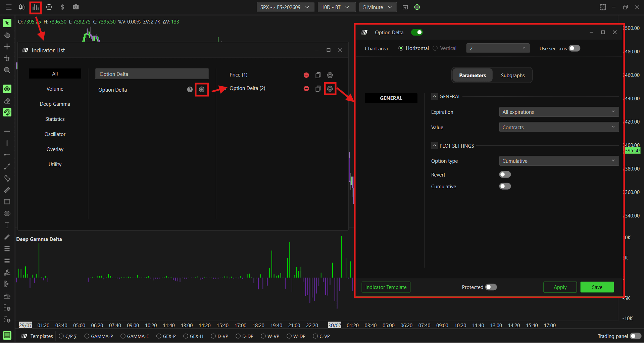Toggle the Cumulative switch
The width and height of the screenshot is (644, 343).
pyautogui.click(x=505, y=186)
